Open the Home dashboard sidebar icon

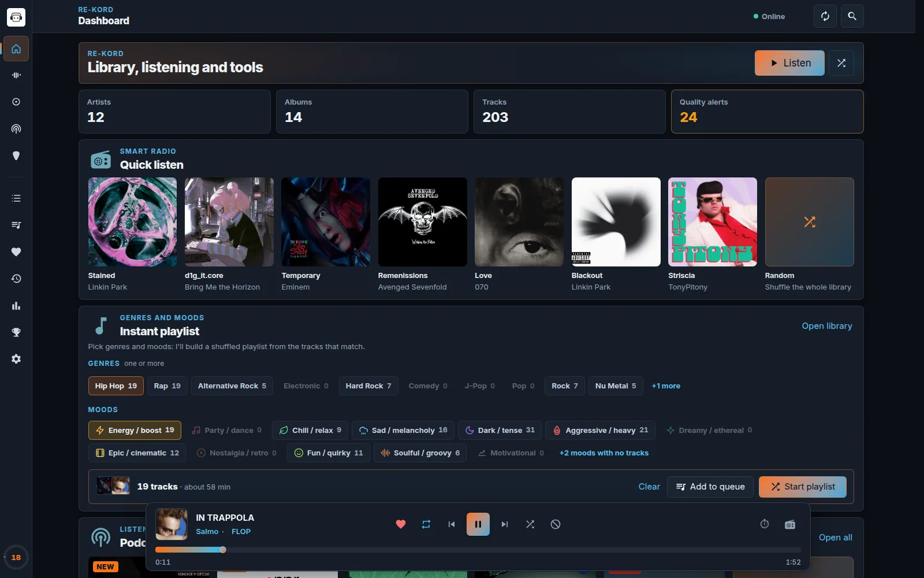(x=16, y=49)
